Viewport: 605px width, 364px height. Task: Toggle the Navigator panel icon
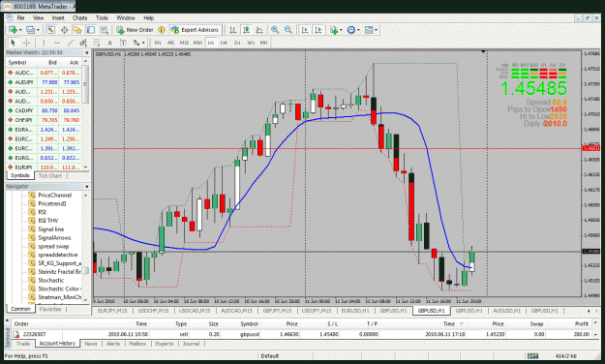tap(77, 30)
